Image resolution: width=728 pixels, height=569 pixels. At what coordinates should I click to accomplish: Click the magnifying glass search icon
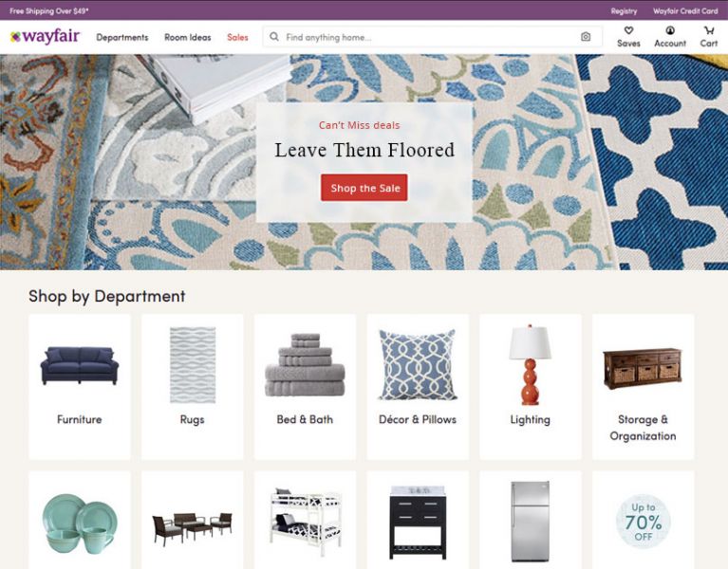pos(274,37)
